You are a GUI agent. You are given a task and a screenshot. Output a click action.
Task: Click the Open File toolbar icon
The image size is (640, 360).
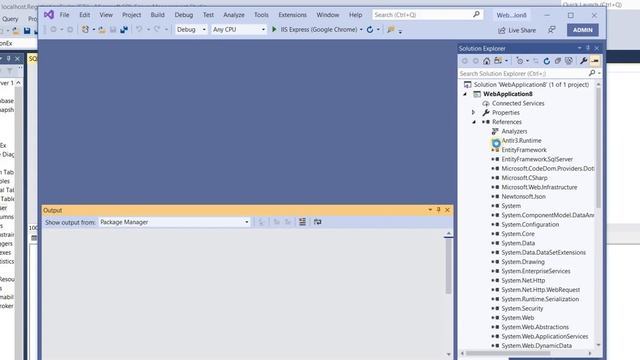pyautogui.click(x=102, y=29)
